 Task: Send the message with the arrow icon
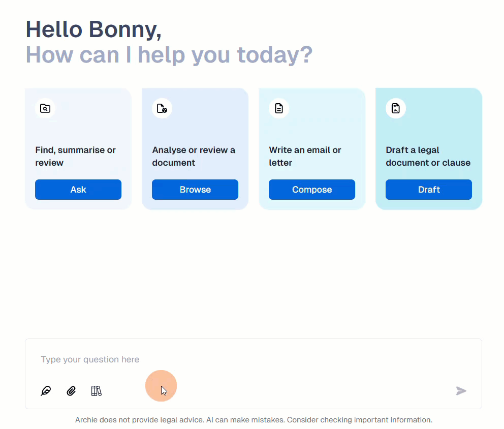[461, 391]
